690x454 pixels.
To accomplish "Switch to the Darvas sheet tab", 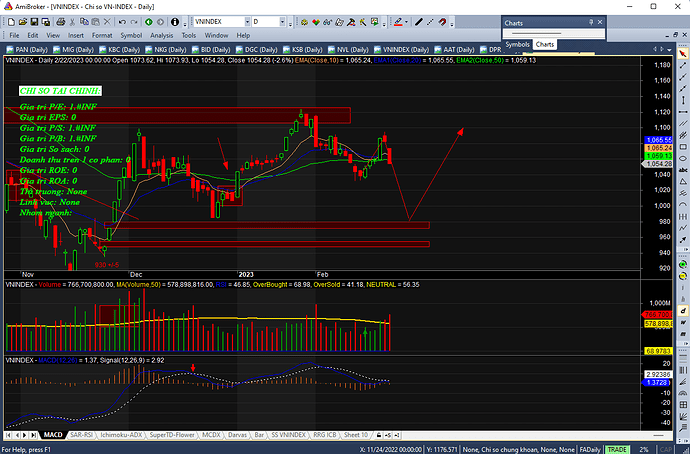I will 237,435.
